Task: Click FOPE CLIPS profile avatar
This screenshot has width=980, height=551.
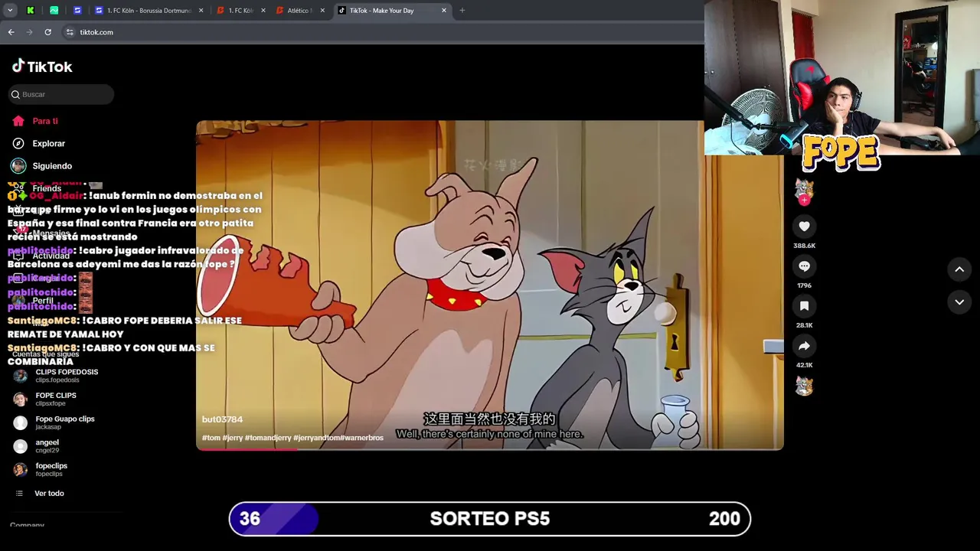Action: pos(21,399)
